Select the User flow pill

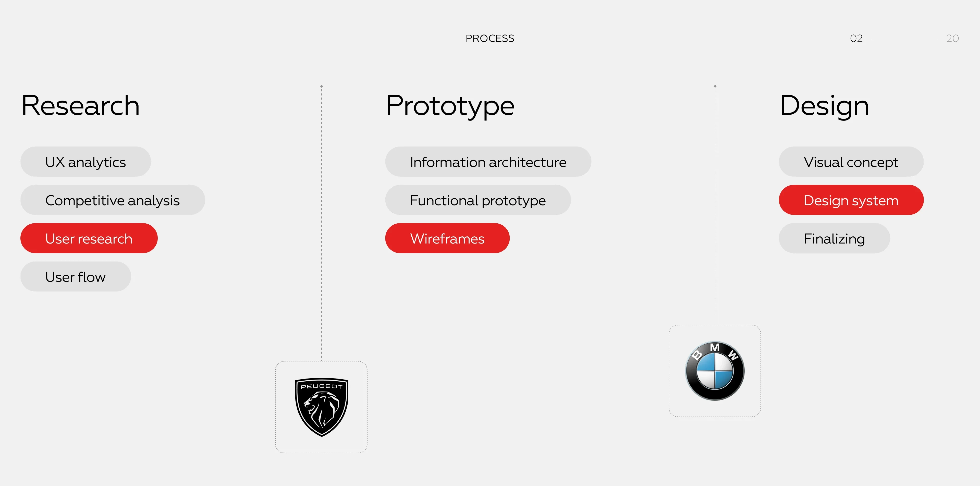coord(76,277)
